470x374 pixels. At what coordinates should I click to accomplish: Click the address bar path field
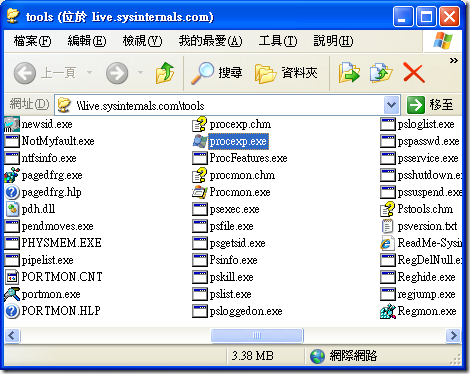(x=220, y=106)
